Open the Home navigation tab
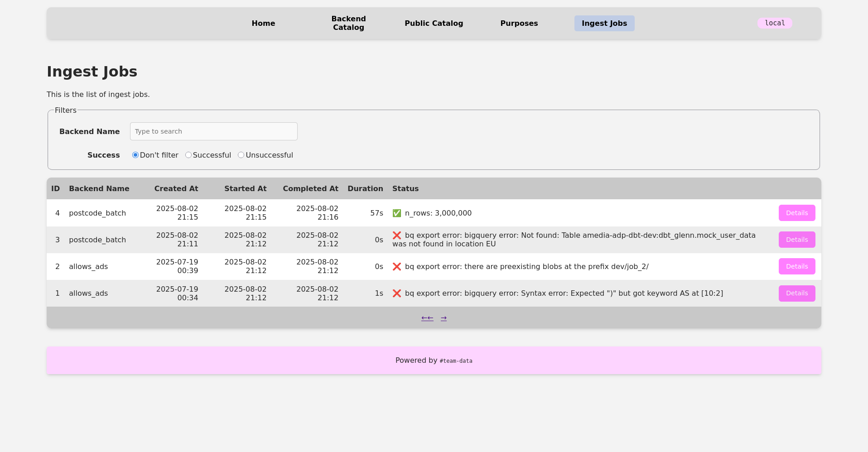This screenshot has width=868, height=452. click(263, 23)
